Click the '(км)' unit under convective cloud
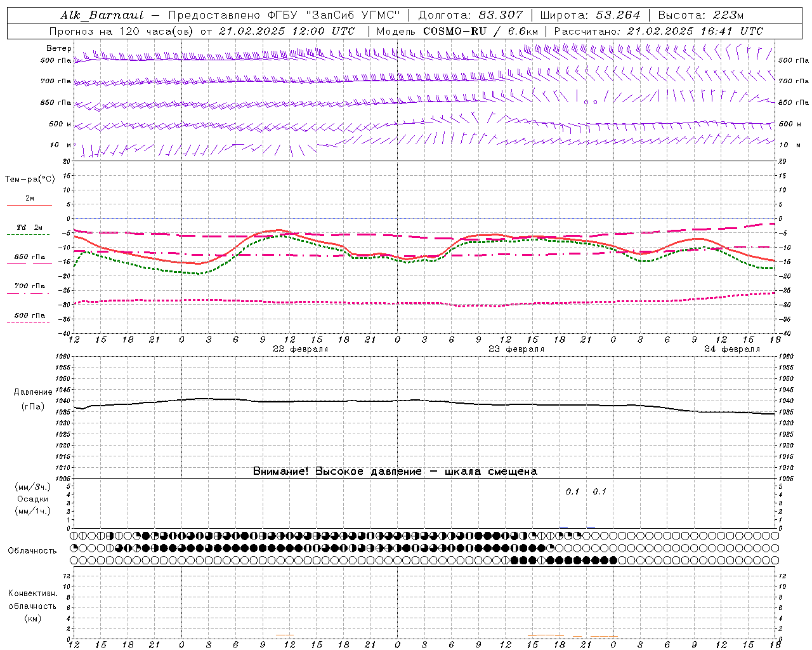Screen dimensions: 812x650 tap(33, 618)
